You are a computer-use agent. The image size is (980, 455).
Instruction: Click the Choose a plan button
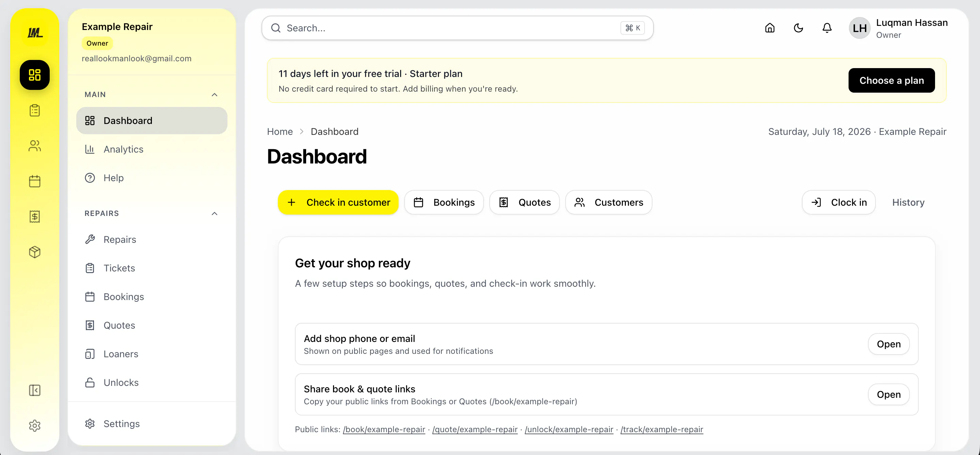(x=891, y=80)
